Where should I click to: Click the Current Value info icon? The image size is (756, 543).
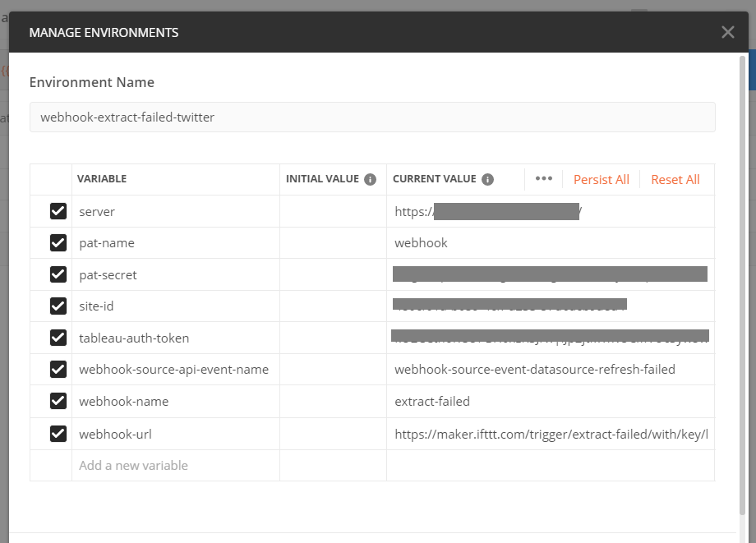(487, 179)
